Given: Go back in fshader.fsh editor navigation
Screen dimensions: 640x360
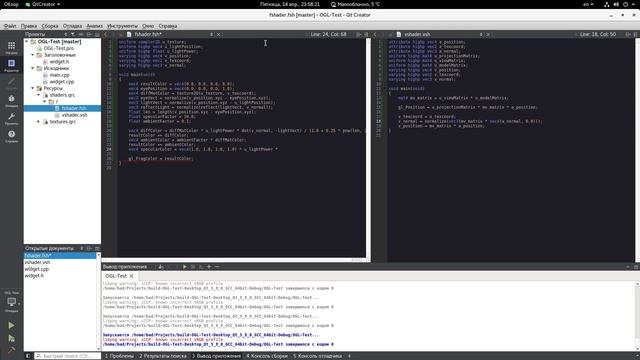Looking at the screenshot, I should pyautogui.click(x=106, y=34).
